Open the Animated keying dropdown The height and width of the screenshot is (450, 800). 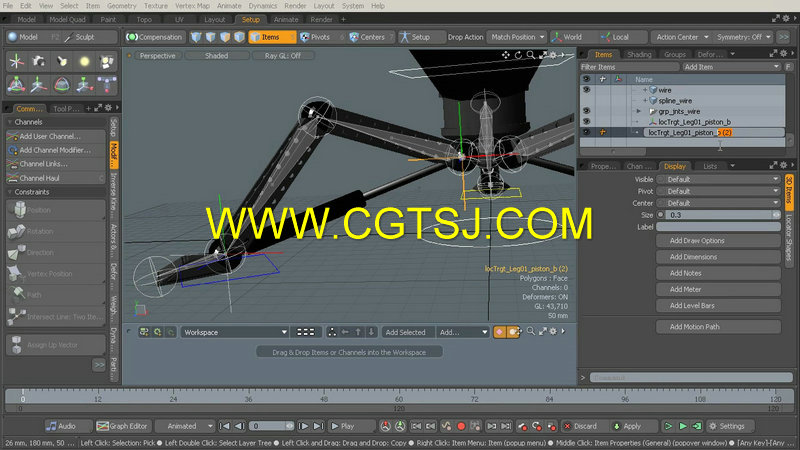coord(184,426)
